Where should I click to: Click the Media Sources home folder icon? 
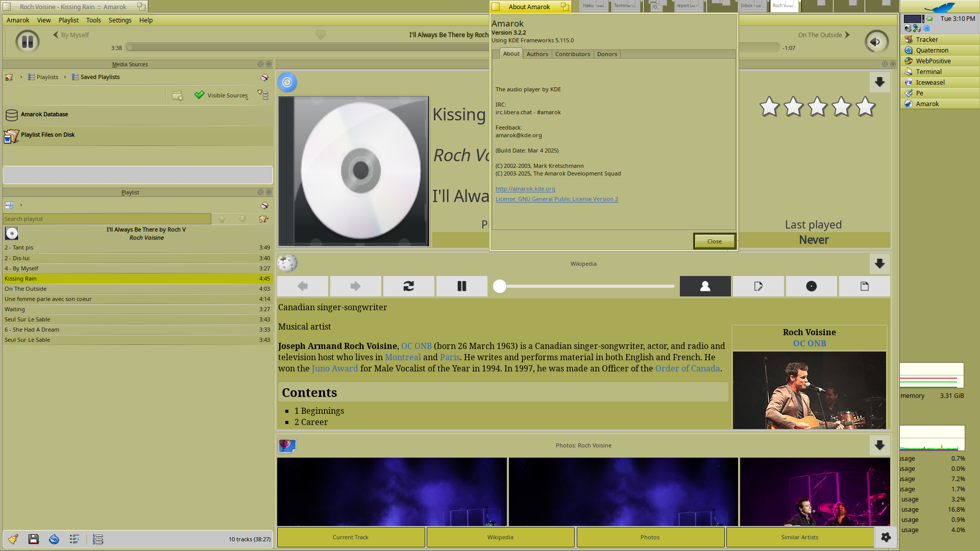coord(9,77)
